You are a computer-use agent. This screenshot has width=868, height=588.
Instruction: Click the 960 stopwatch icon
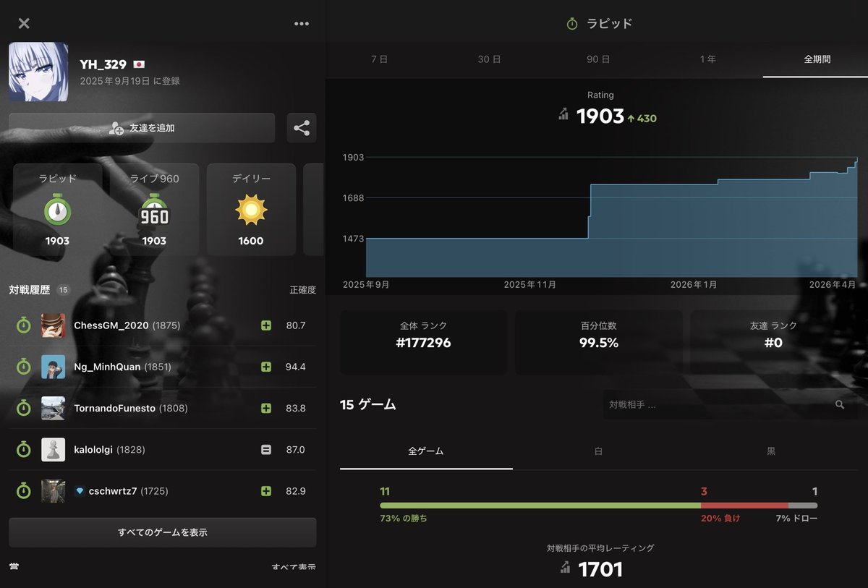(154, 210)
